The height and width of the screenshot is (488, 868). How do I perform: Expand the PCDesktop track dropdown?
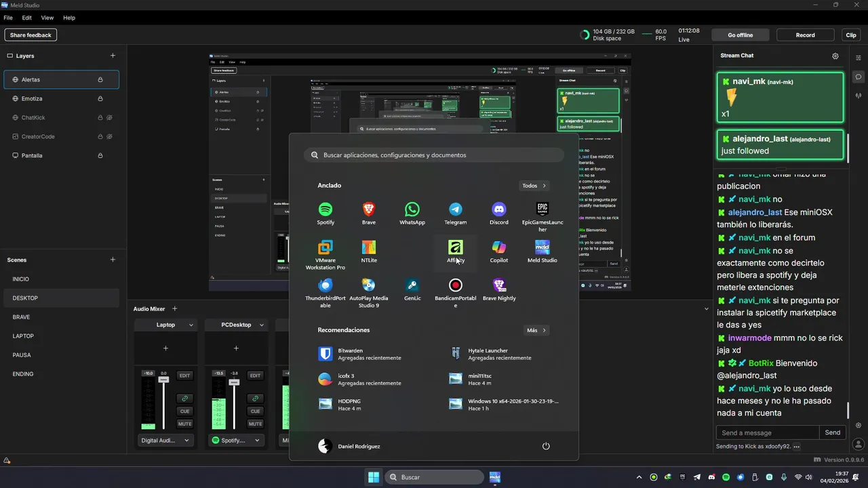click(262, 325)
